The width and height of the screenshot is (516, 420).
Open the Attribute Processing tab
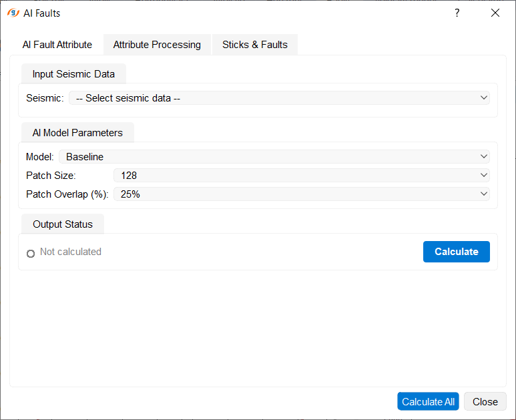pos(157,45)
